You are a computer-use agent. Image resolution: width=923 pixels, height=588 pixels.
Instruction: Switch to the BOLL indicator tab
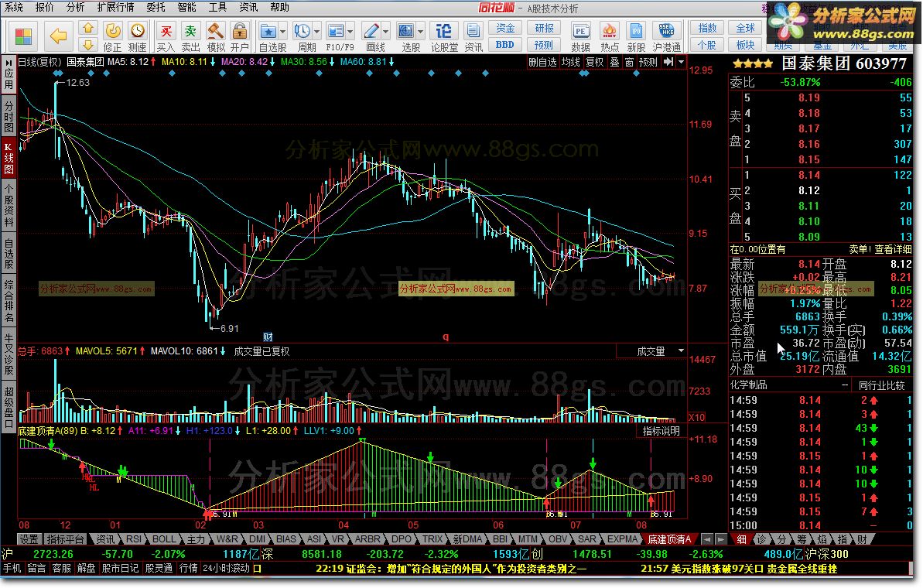click(x=164, y=539)
